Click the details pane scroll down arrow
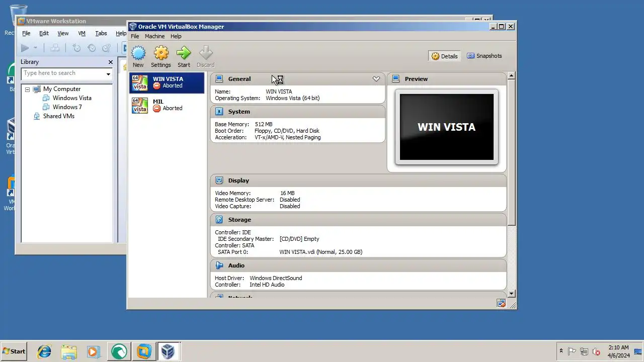This screenshot has width=644, height=362. pyautogui.click(x=512, y=294)
